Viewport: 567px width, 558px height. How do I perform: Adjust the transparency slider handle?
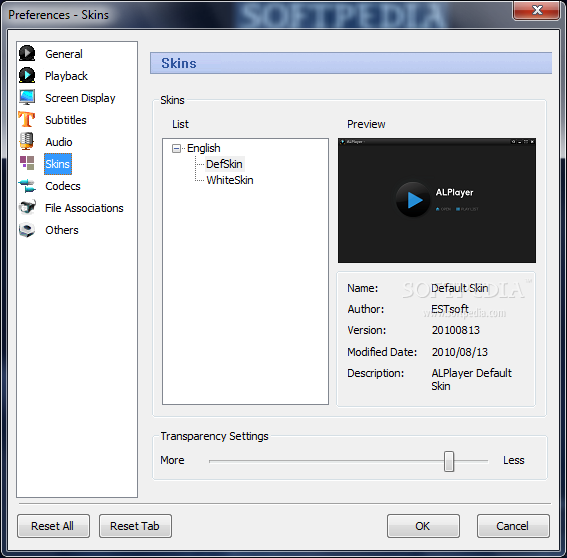pyautogui.click(x=449, y=461)
